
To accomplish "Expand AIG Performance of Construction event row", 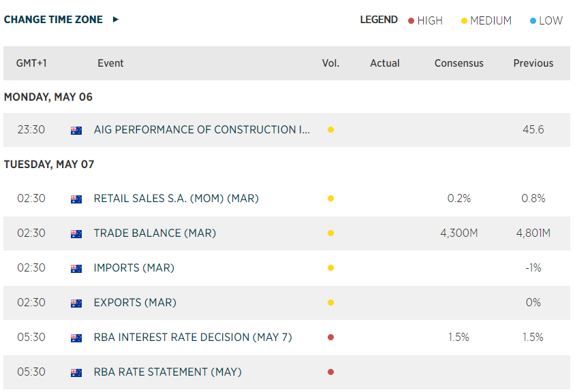I will pyautogui.click(x=202, y=130).
